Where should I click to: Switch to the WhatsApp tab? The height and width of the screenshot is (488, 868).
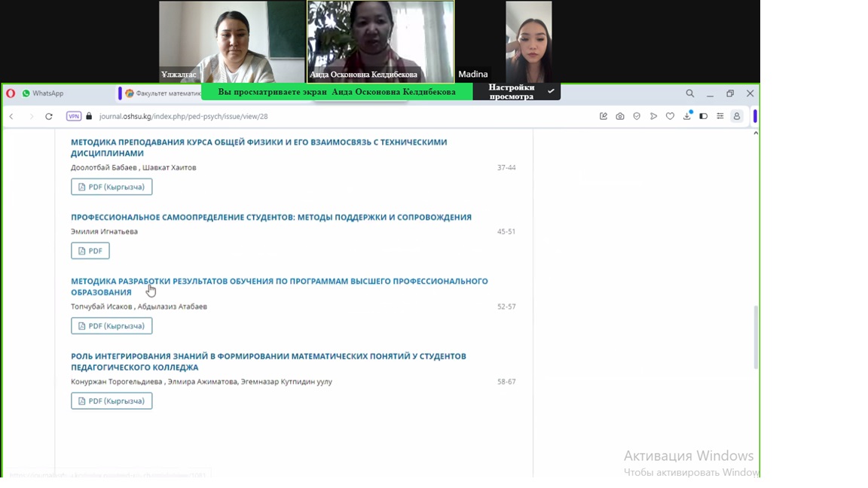[47, 93]
